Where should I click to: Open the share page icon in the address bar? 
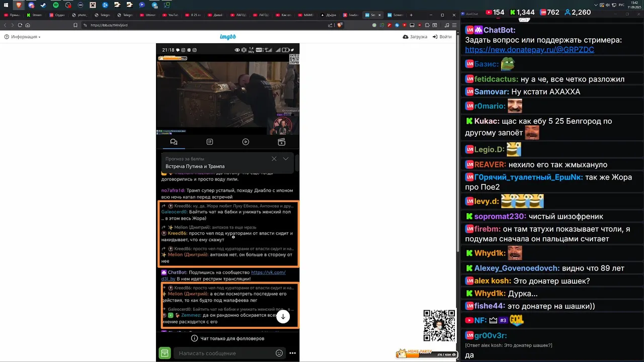(x=331, y=25)
